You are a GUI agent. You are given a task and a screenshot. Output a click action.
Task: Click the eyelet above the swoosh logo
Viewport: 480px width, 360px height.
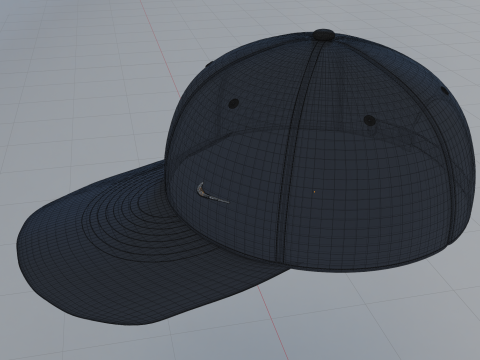coord(234,103)
